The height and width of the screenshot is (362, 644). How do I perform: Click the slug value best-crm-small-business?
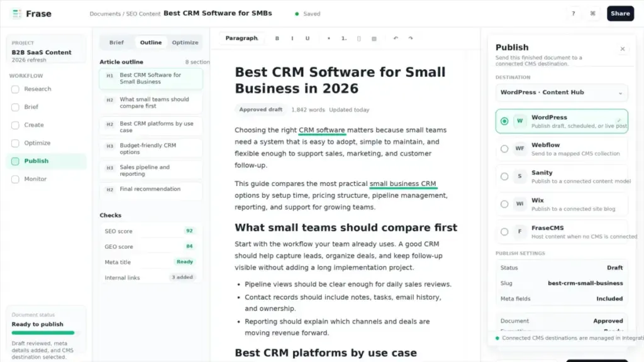[x=586, y=283]
